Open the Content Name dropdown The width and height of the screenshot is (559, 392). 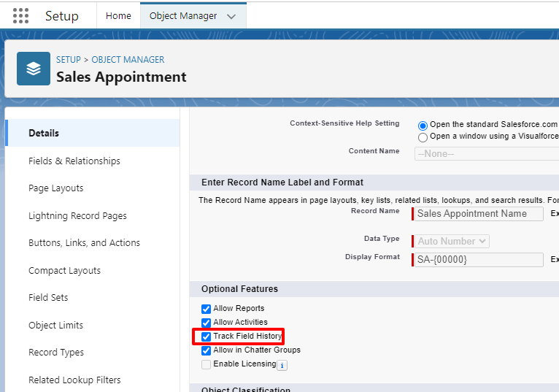(x=486, y=154)
